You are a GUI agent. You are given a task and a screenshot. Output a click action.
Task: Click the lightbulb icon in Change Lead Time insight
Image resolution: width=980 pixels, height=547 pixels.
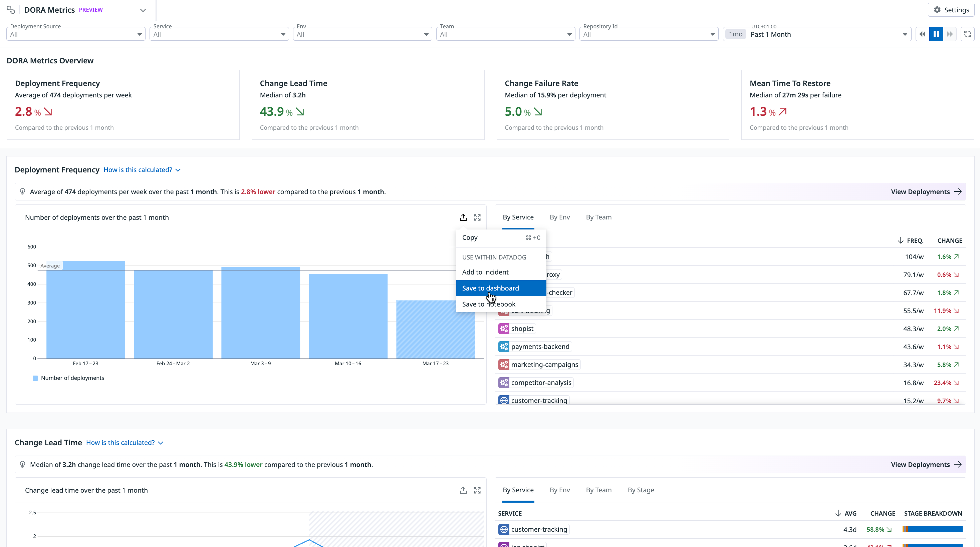click(x=22, y=465)
